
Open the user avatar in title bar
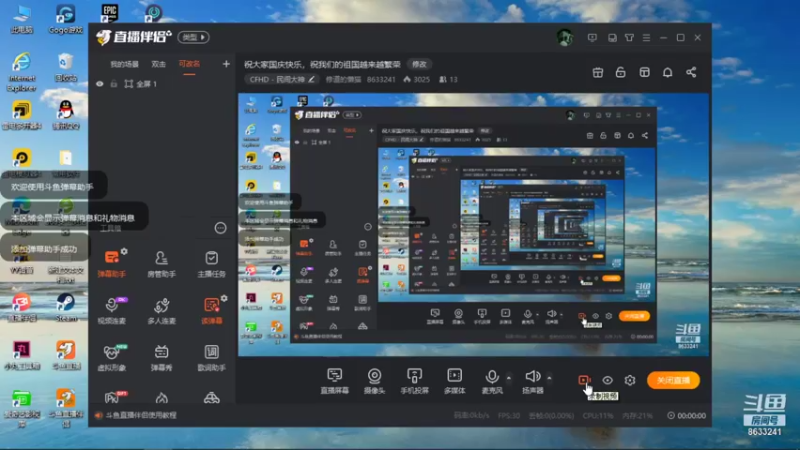pos(565,37)
